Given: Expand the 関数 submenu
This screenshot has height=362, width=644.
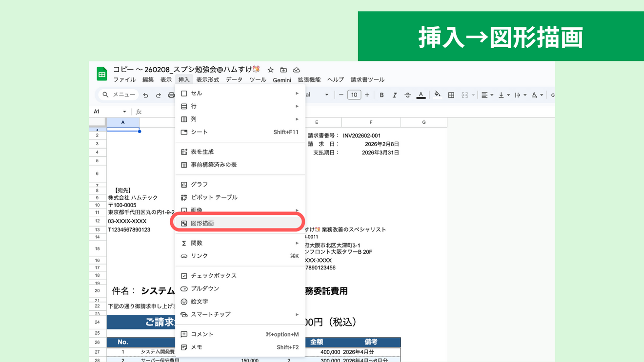Looking at the screenshot, I should [x=240, y=243].
